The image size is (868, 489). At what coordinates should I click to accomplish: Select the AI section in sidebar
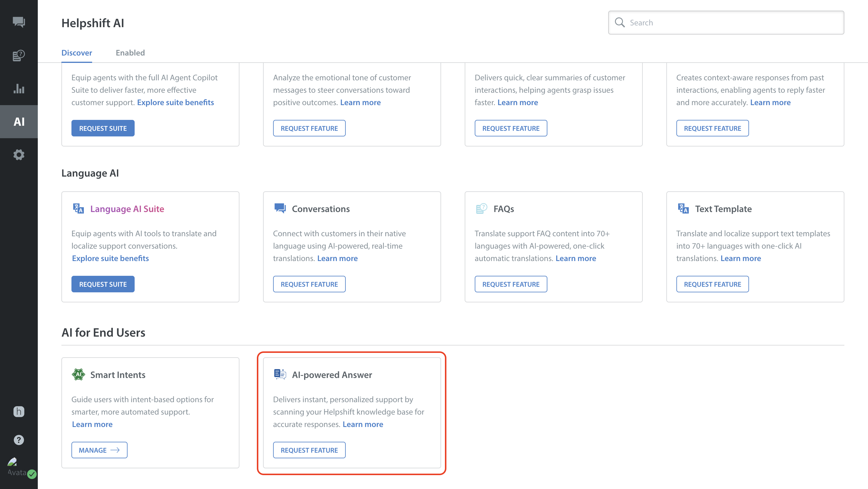(x=19, y=122)
